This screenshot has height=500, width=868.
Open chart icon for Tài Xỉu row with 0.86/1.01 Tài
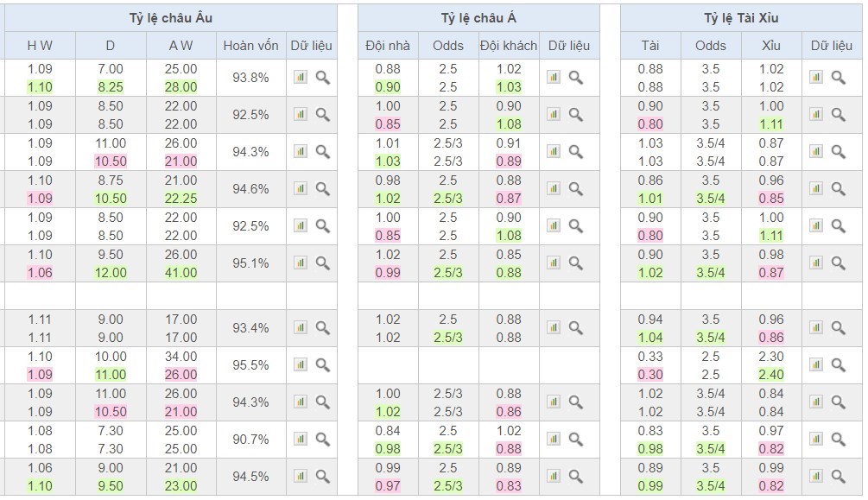pyautogui.click(x=815, y=189)
